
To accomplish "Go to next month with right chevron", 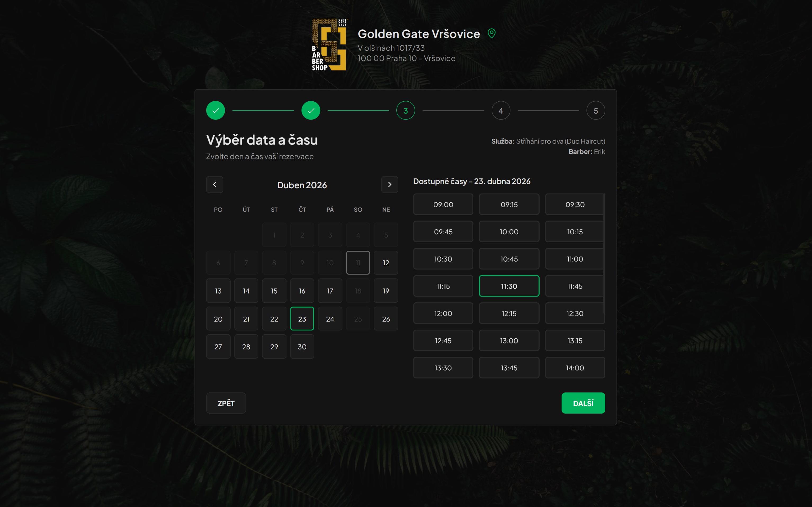I will coord(389,185).
